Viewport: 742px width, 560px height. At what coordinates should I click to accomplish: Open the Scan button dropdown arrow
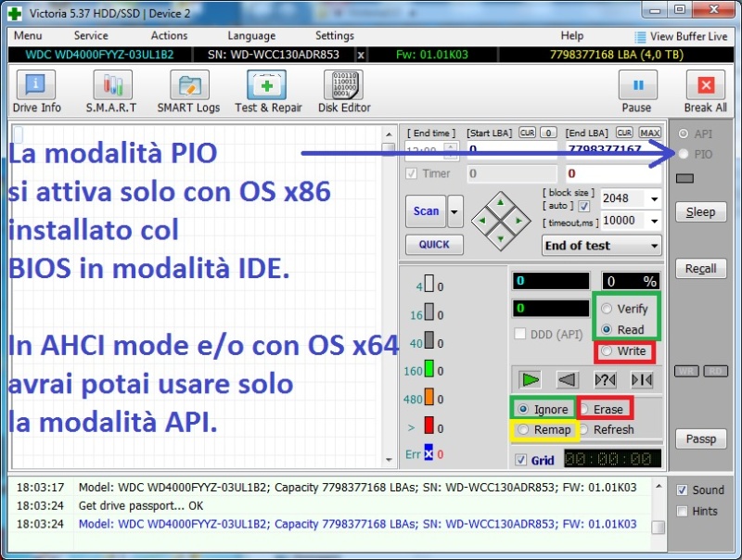pos(454,211)
